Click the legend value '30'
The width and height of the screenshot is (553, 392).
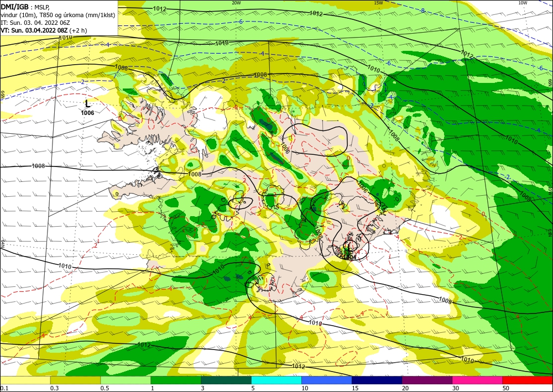click(x=456, y=388)
